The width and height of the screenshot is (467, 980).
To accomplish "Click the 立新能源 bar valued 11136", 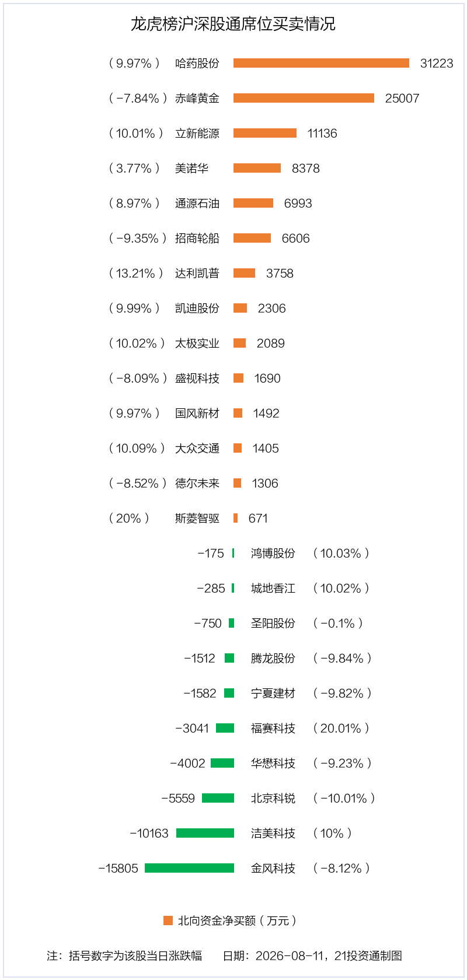I will [265, 133].
